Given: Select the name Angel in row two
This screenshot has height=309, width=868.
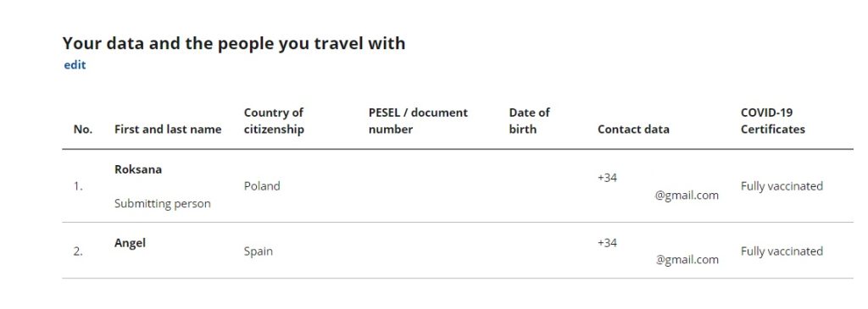Looking at the screenshot, I should pyautogui.click(x=130, y=243).
